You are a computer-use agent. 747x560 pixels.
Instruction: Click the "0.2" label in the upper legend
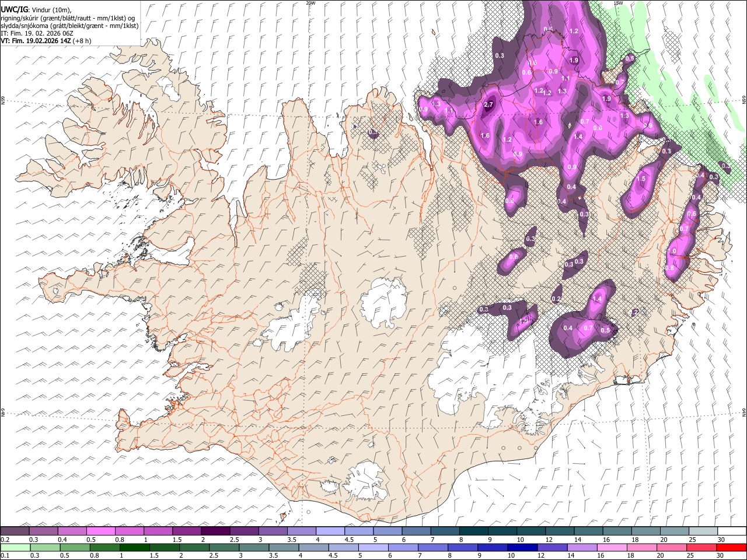5,540
